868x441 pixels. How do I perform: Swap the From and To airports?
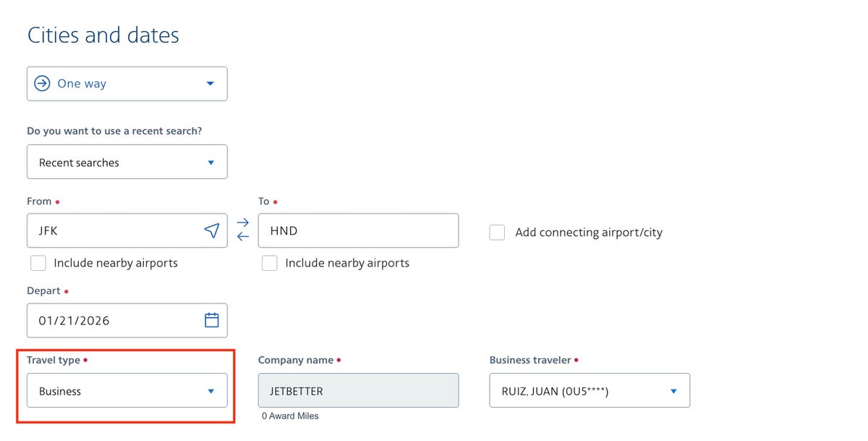coord(243,230)
